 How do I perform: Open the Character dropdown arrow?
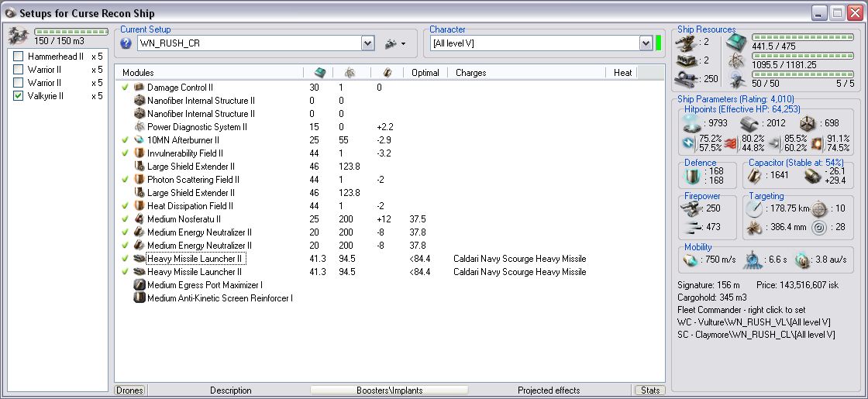[x=646, y=43]
